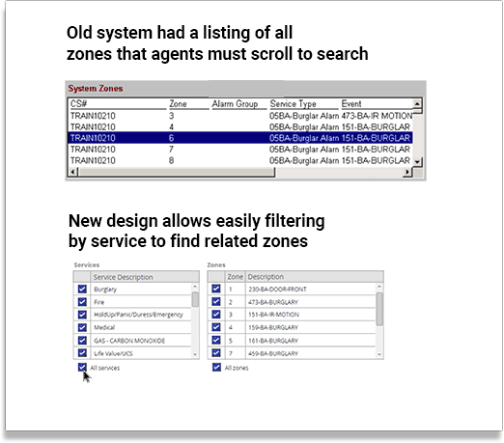Uncheck zone 2 473-BA-BURGLARY checkbox
The height and width of the screenshot is (443, 504).
216,301
